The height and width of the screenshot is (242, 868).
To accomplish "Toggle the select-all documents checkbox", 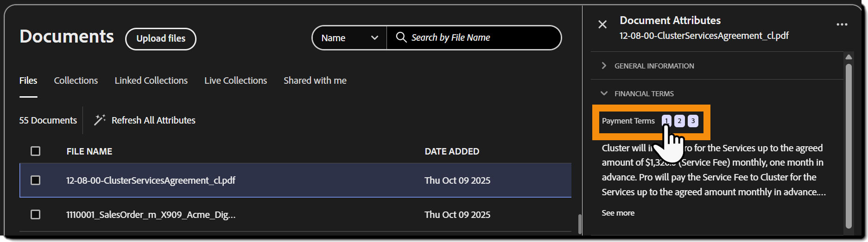I will tap(35, 151).
